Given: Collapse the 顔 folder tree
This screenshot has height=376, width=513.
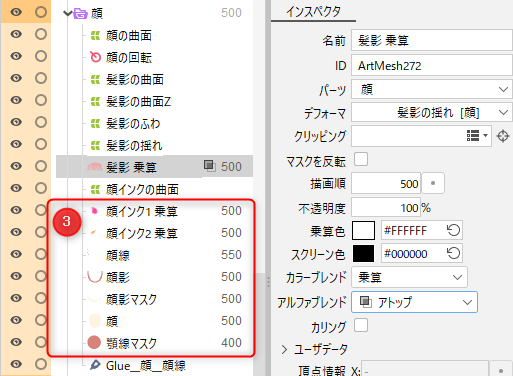Looking at the screenshot, I should (68, 13).
